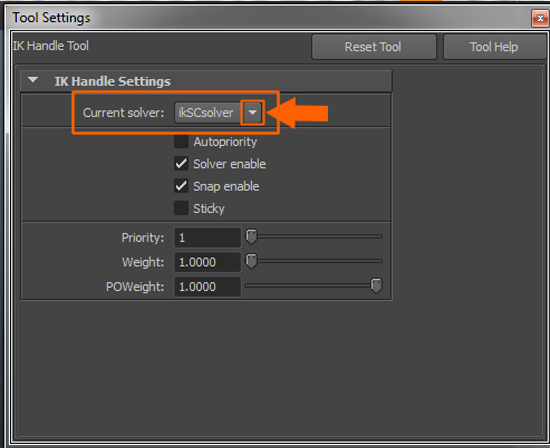
Task: Uncheck the Solver enable checkbox
Action: tap(181, 164)
